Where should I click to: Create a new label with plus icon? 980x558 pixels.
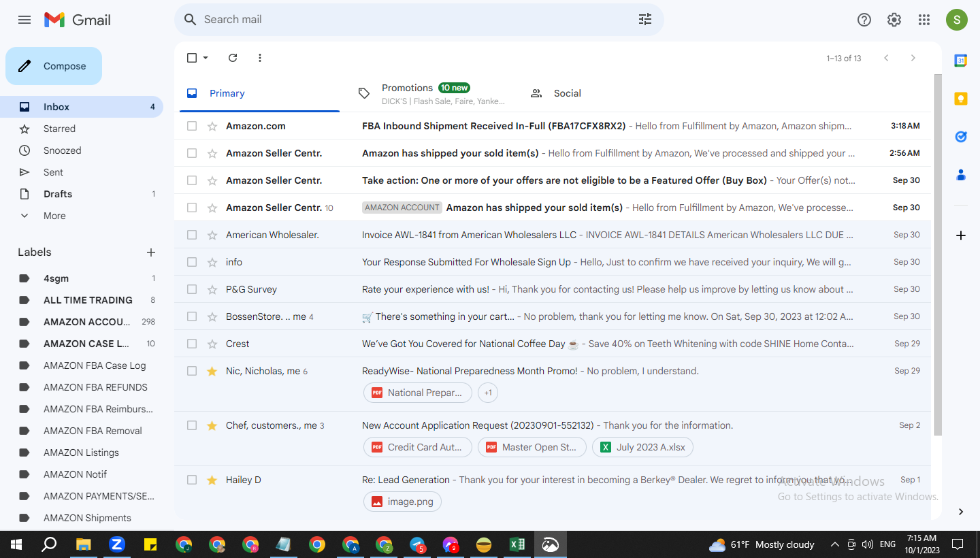(x=151, y=252)
